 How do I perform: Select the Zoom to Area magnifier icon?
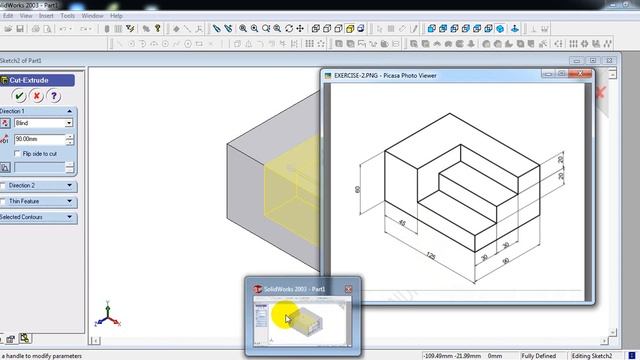[x=254, y=28]
